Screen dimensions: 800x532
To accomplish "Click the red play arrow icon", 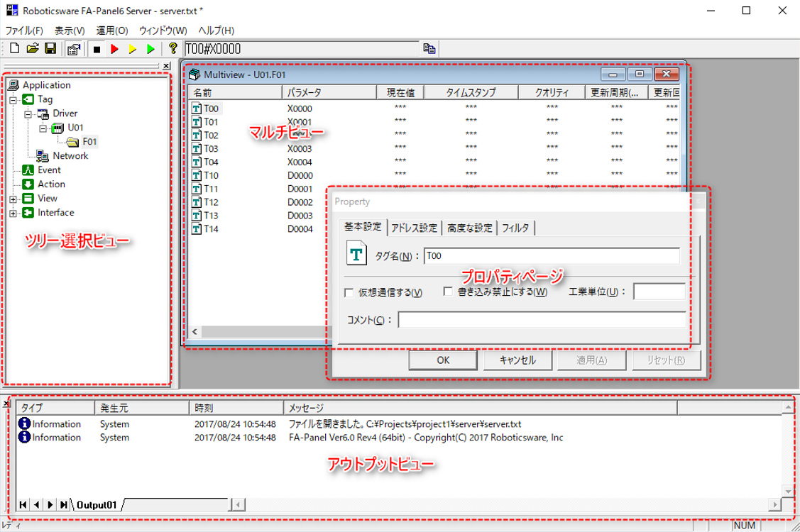I will [x=114, y=49].
